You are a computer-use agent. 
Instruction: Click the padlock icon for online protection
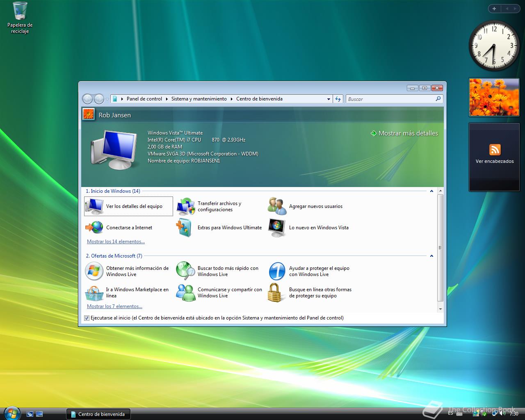275,292
